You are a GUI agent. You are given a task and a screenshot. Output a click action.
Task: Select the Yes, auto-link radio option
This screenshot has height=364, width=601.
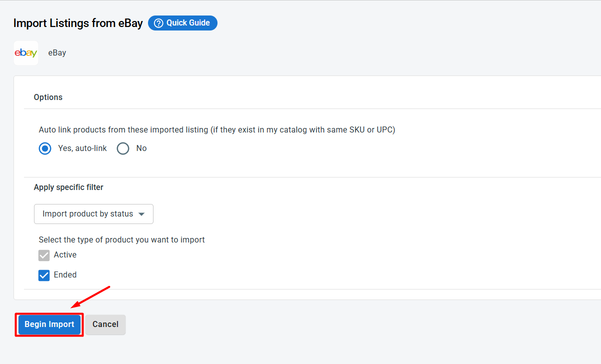point(45,148)
